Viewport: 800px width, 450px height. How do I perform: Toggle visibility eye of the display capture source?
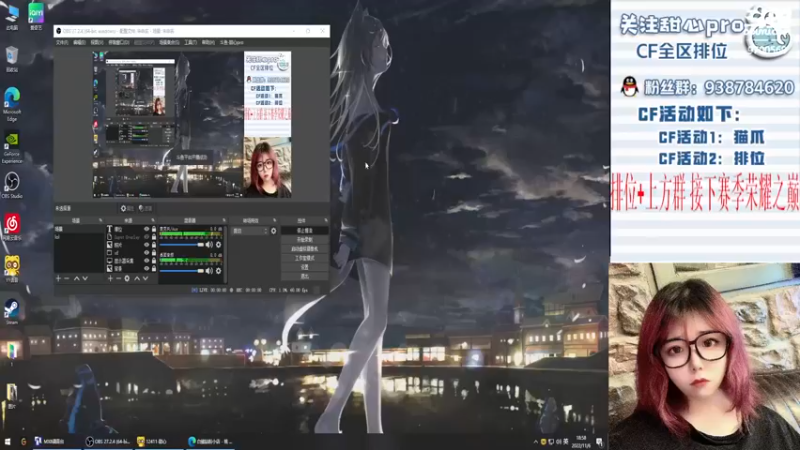click(x=146, y=261)
